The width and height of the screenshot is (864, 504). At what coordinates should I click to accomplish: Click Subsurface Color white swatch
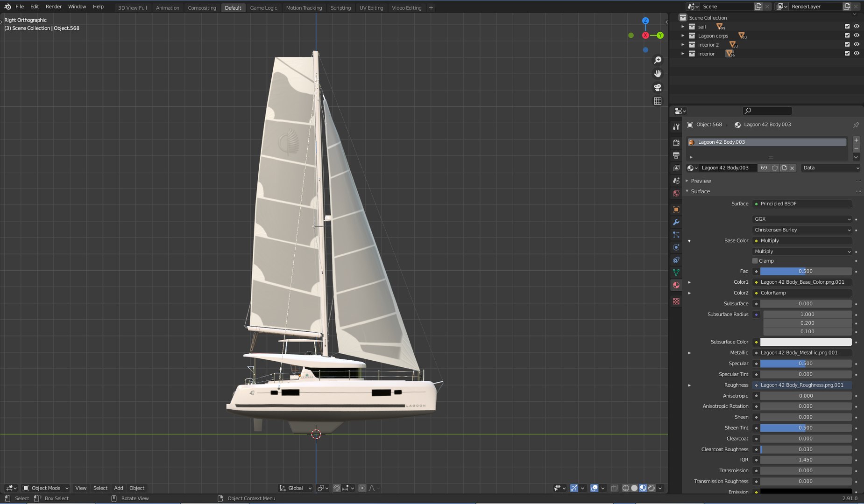[806, 342]
